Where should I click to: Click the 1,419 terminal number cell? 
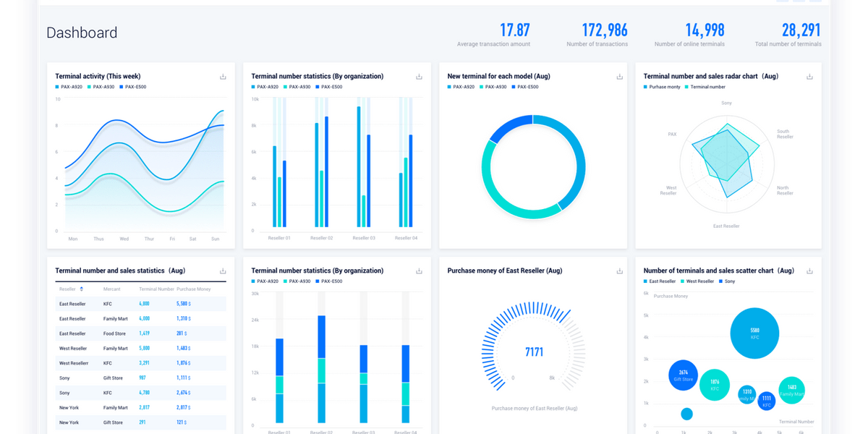tap(145, 333)
